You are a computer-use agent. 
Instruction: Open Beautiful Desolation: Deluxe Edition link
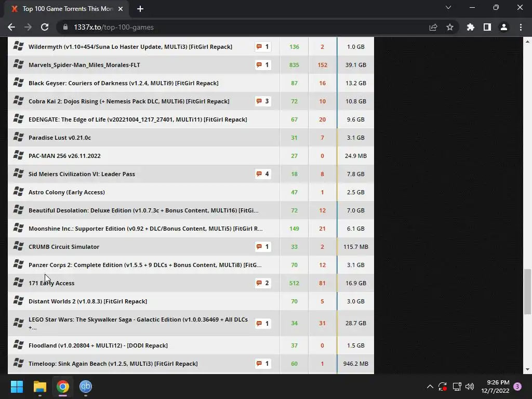point(143,210)
